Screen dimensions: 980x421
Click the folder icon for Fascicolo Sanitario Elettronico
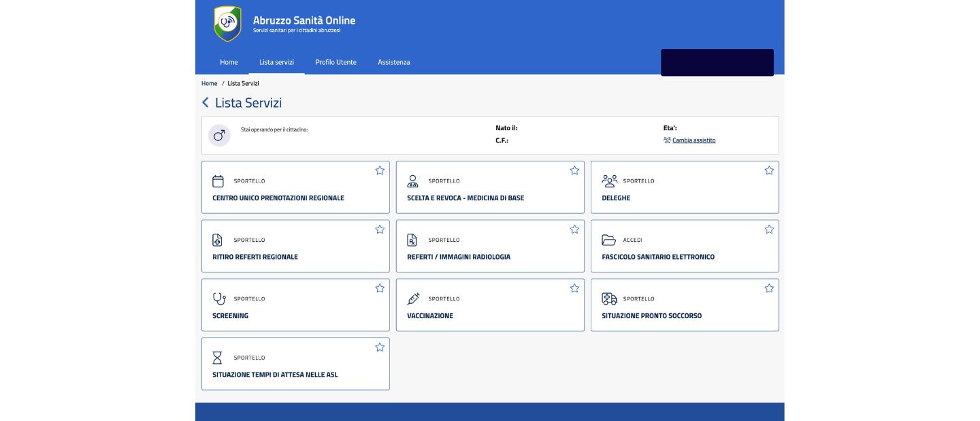[608, 240]
